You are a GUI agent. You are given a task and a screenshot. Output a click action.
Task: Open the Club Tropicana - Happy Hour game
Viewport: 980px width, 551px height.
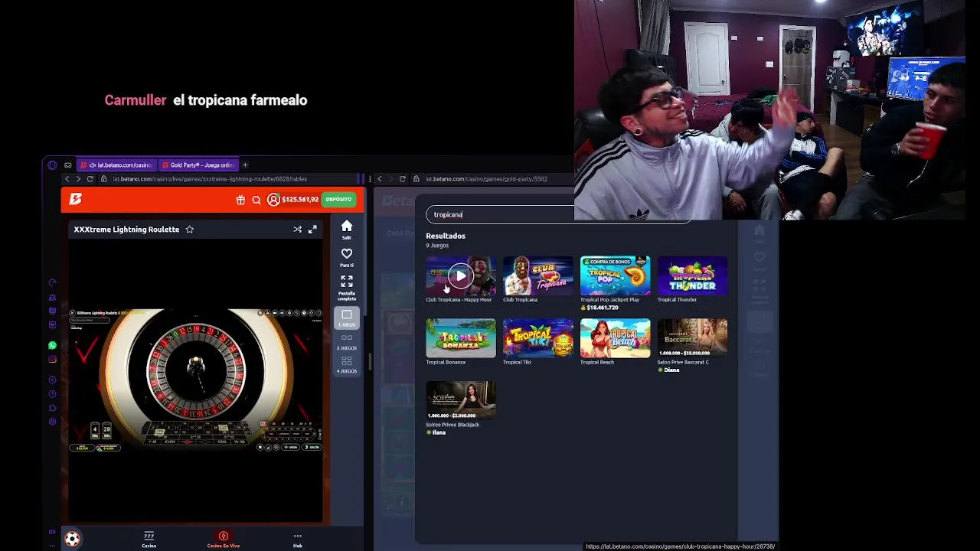coord(460,275)
